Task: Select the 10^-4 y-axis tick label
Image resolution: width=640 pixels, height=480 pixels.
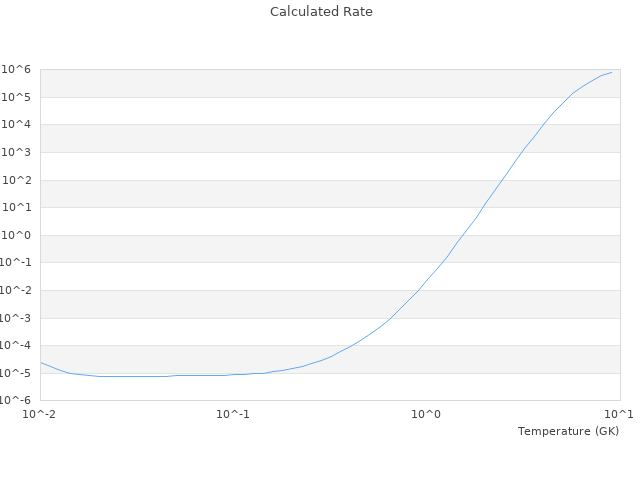Action: pyautogui.click(x=19, y=346)
